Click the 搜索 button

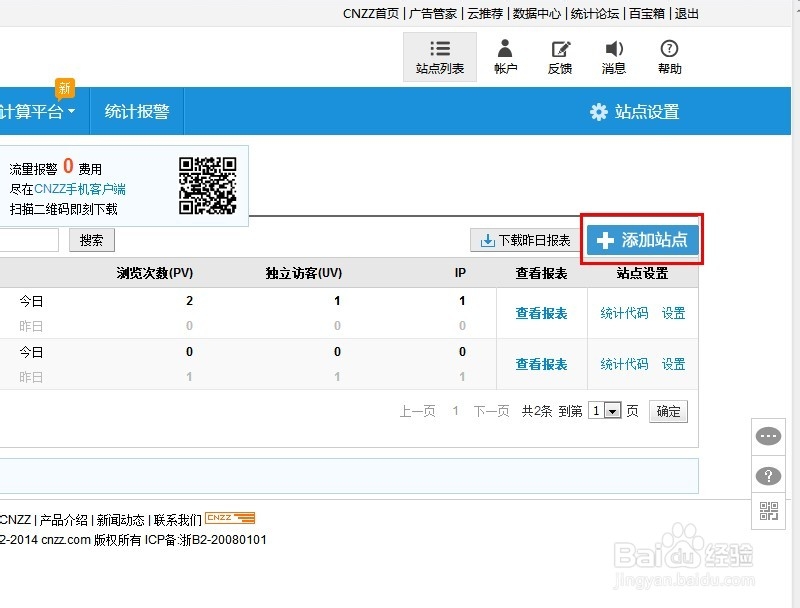coord(92,240)
